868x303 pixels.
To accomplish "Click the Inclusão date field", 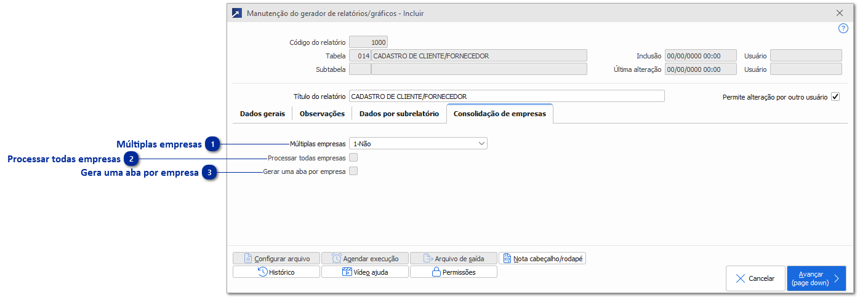I will (x=701, y=56).
